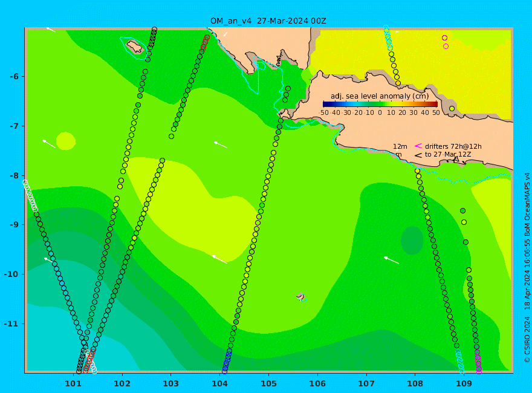This screenshot has height=393, width=532.
Task: Click latitude label "-9"
Action: tap(15, 225)
